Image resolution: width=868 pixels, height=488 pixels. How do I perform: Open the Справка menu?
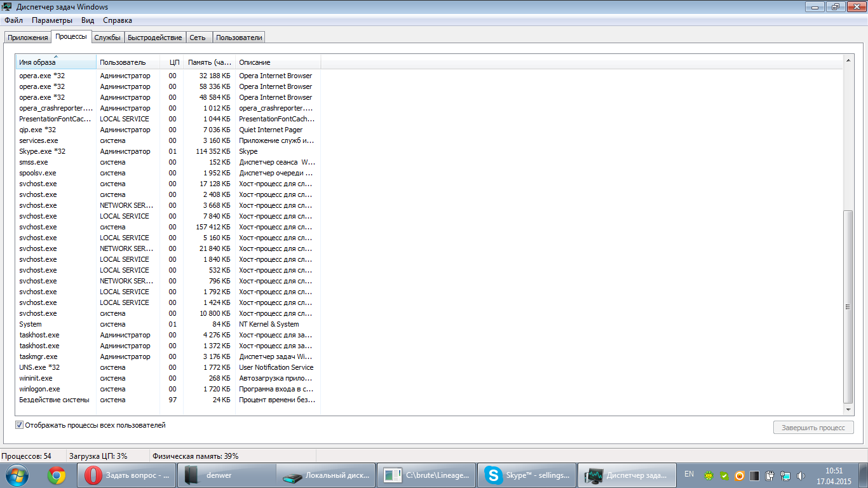[117, 20]
